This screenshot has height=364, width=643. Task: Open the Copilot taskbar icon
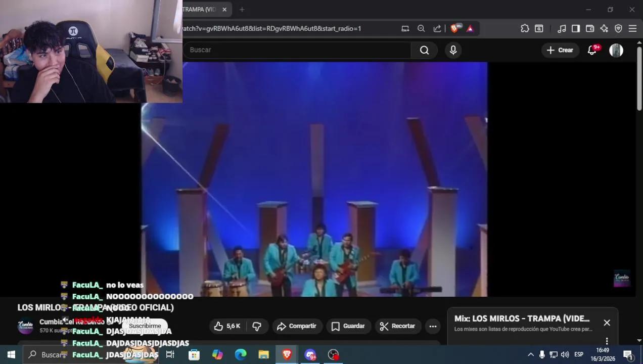[217, 354]
